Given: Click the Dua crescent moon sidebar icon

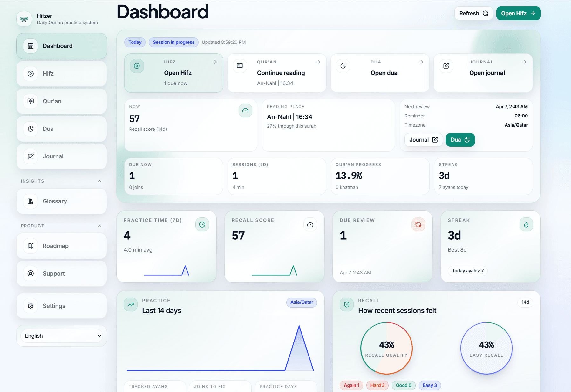Looking at the screenshot, I should click(30, 129).
